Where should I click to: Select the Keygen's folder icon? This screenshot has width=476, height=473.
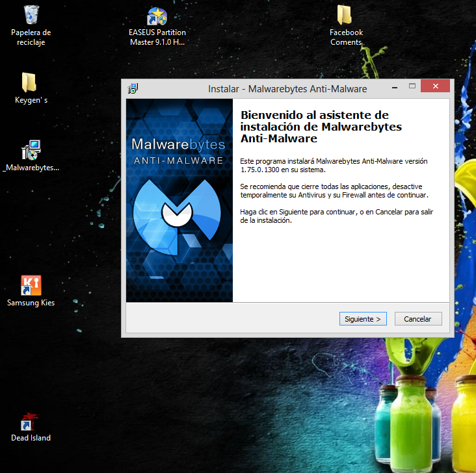coord(29,83)
